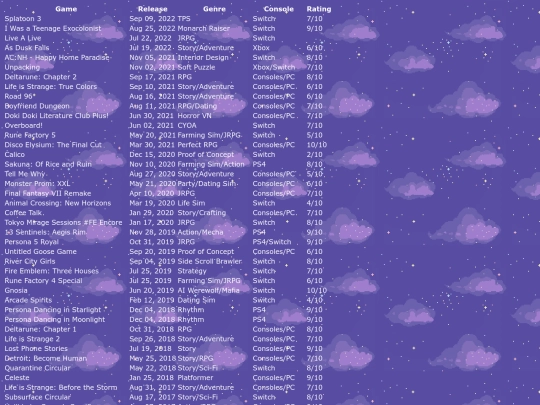Select the Celeste game title

17,377
